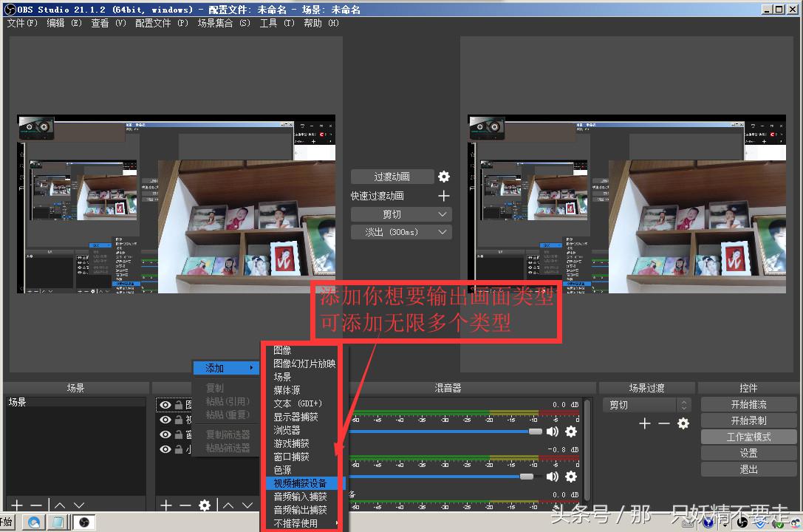Open the first audio source's filter gear icon
Screen dimensions: 803x532
[x=571, y=432]
